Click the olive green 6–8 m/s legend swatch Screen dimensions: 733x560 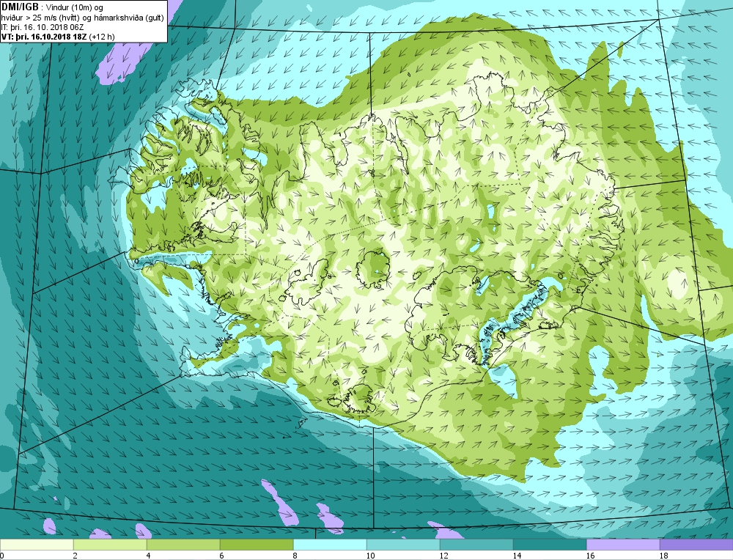click(x=257, y=545)
